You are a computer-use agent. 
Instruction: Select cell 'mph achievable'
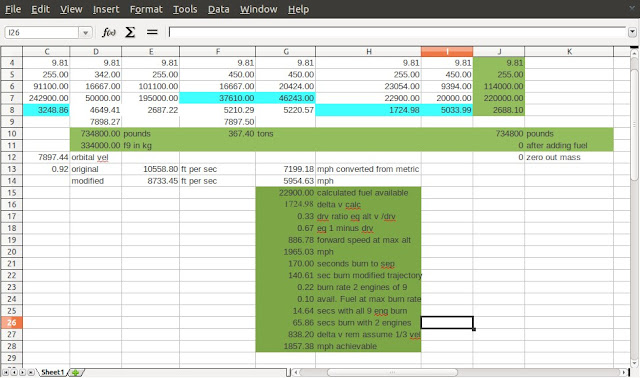tap(368, 346)
